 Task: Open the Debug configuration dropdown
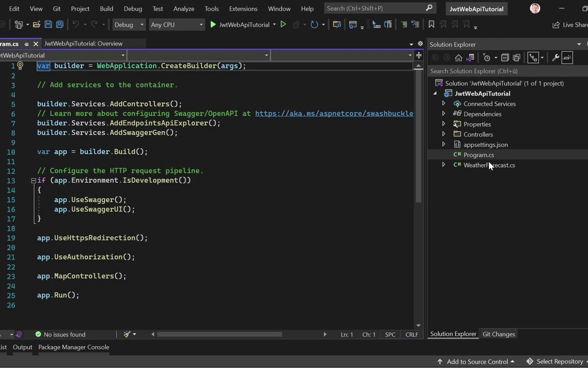click(x=129, y=25)
